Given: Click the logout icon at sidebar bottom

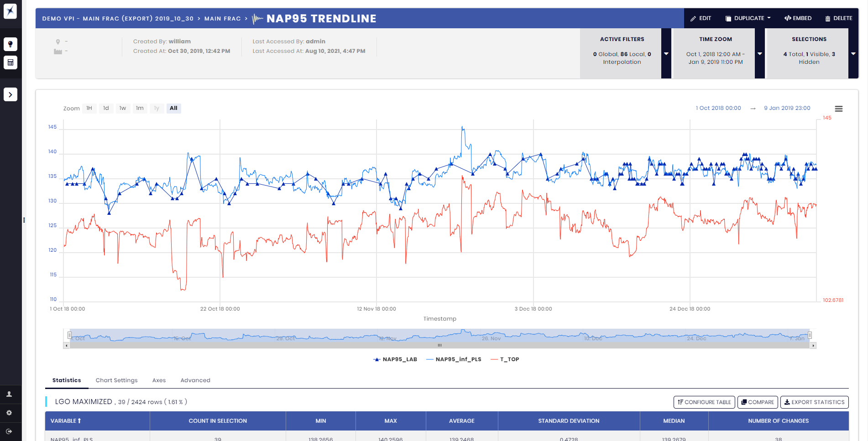Looking at the screenshot, I should pyautogui.click(x=9, y=431).
